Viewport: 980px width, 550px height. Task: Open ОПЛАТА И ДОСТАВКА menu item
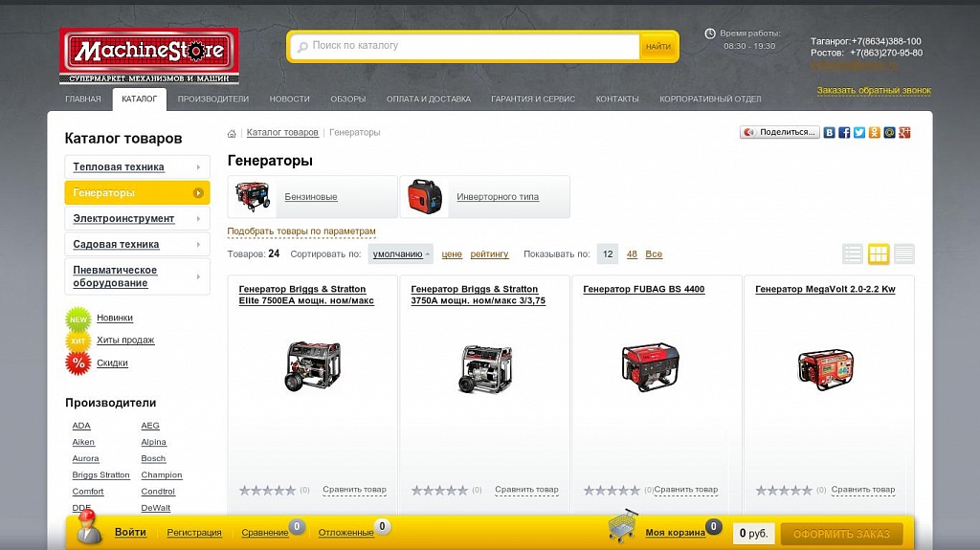tap(429, 99)
